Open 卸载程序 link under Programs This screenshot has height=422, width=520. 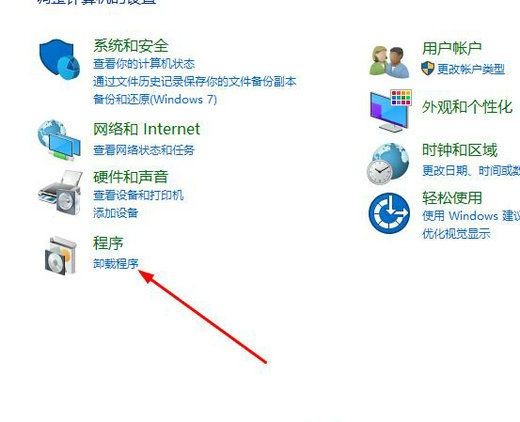115,264
